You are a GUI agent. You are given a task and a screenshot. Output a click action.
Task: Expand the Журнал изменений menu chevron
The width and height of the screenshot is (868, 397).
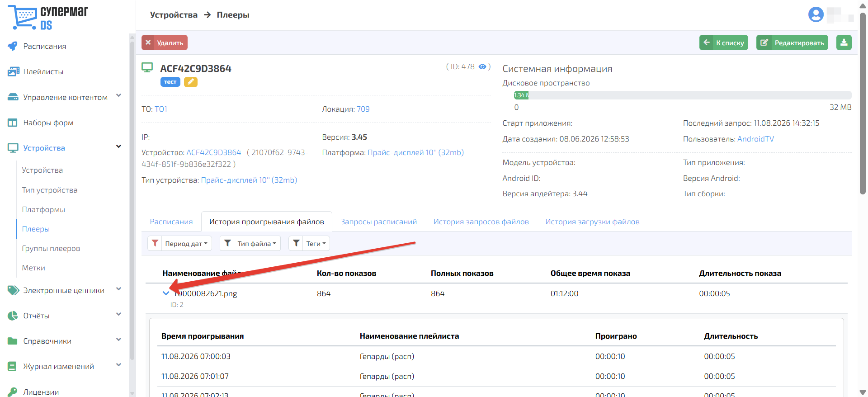[x=118, y=365]
